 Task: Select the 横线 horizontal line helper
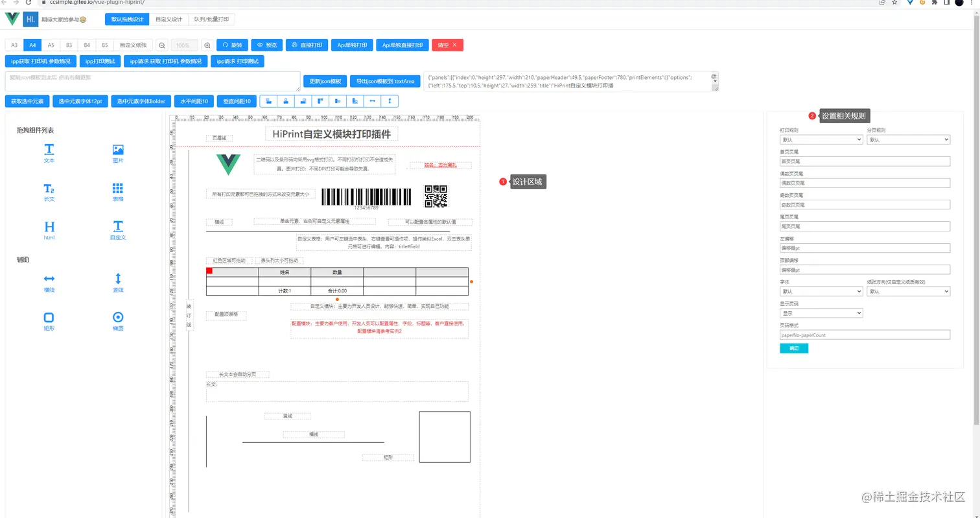[49, 279]
